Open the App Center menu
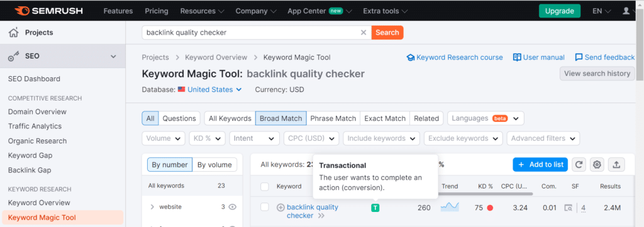 point(319,11)
